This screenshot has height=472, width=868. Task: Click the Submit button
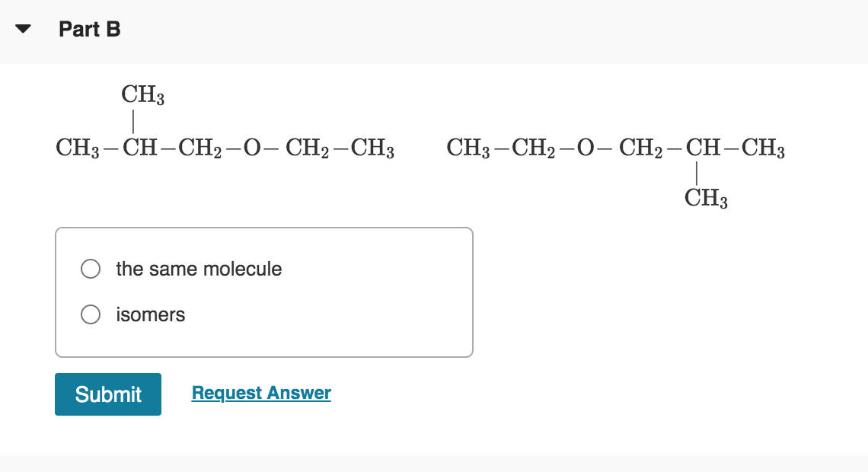click(107, 394)
